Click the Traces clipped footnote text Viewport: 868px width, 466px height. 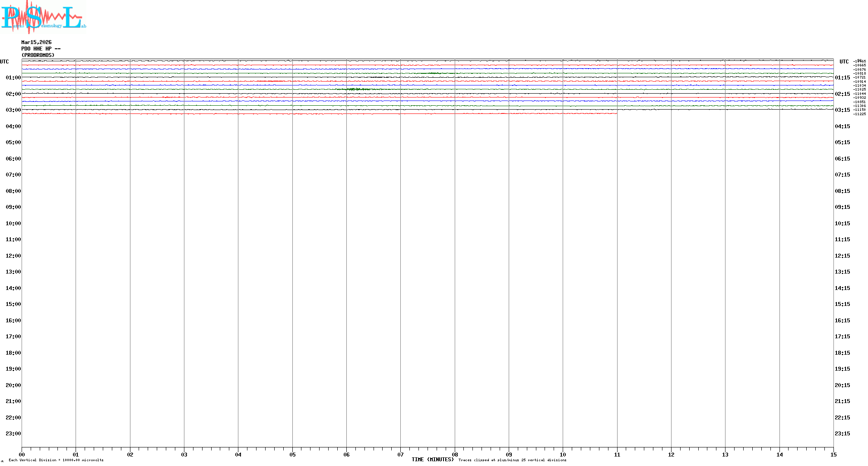click(x=512, y=460)
